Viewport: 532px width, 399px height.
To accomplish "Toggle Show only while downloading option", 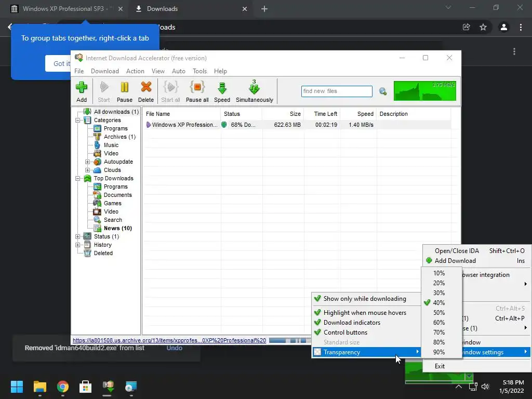I will point(366,299).
